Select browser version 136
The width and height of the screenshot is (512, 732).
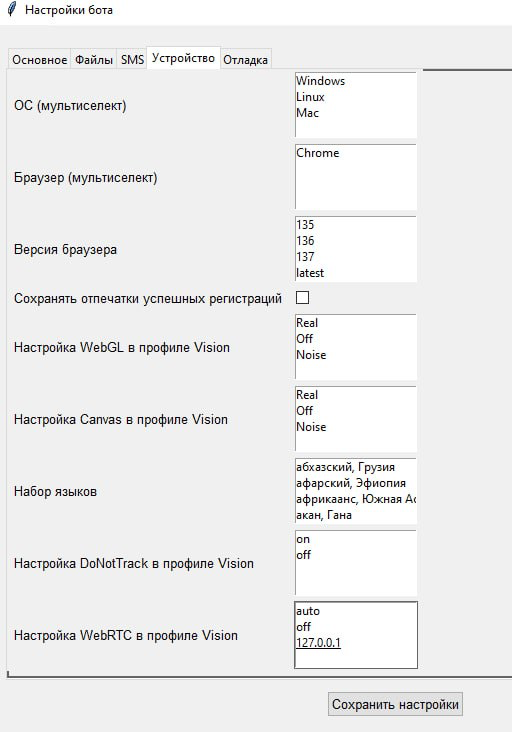pos(305,241)
